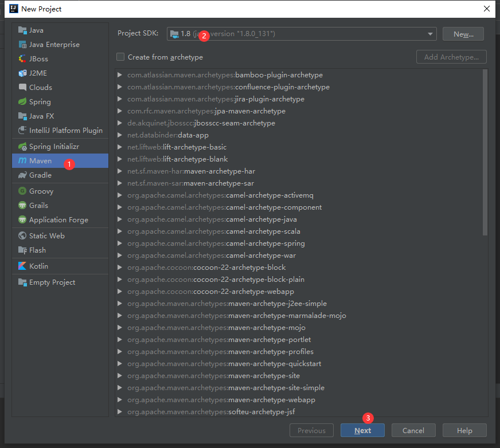Expand bamboo-plugin-archetype entry
The width and height of the screenshot is (500, 448).
coord(120,75)
